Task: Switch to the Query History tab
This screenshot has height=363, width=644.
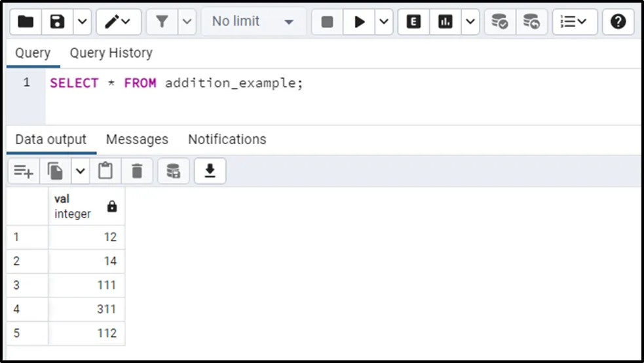Action: pos(111,53)
